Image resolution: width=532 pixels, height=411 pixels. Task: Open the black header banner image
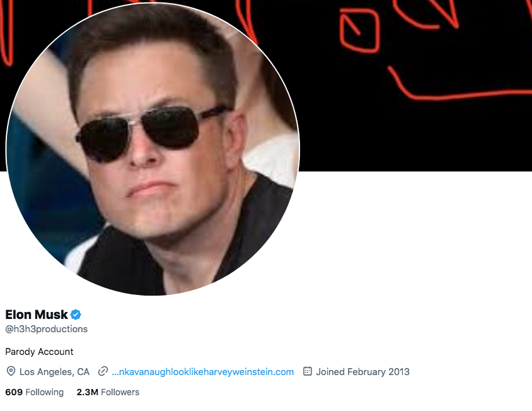click(x=410, y=126)
